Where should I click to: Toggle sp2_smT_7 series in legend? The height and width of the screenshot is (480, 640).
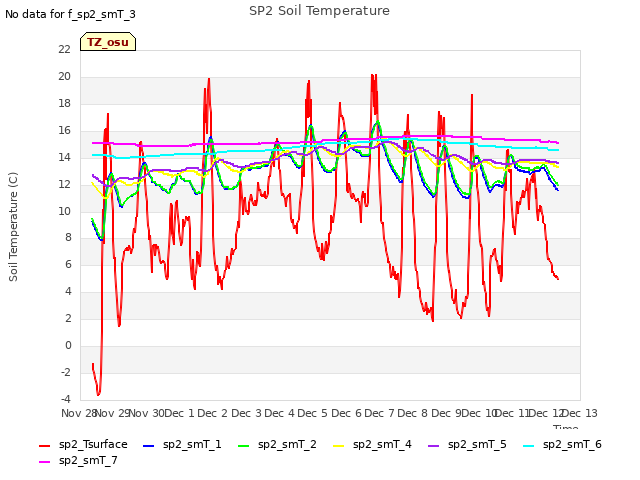pos(78,460)
